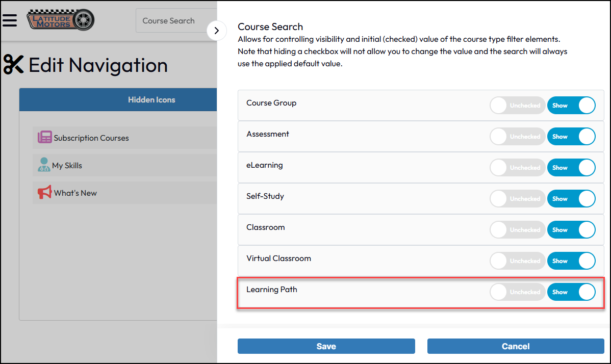This screenshot has width=611, height=364.
Task: Click the Subscription Courses newspaper icon
Action: [45, 138]
